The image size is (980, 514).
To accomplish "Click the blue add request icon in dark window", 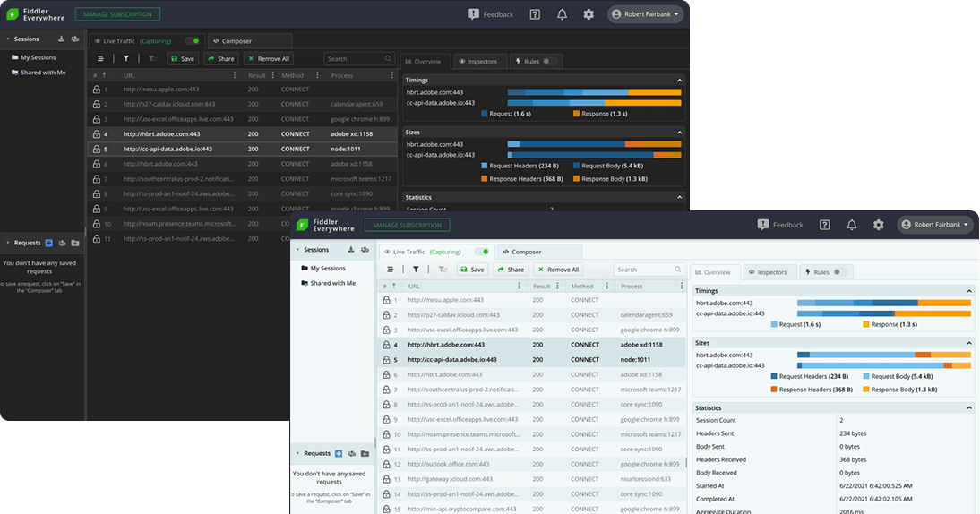I will click(48, 243).
